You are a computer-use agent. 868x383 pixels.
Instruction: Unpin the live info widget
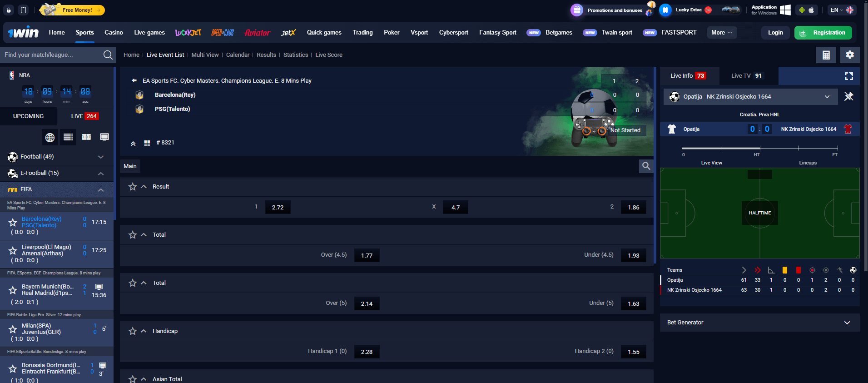pos(848,96)
